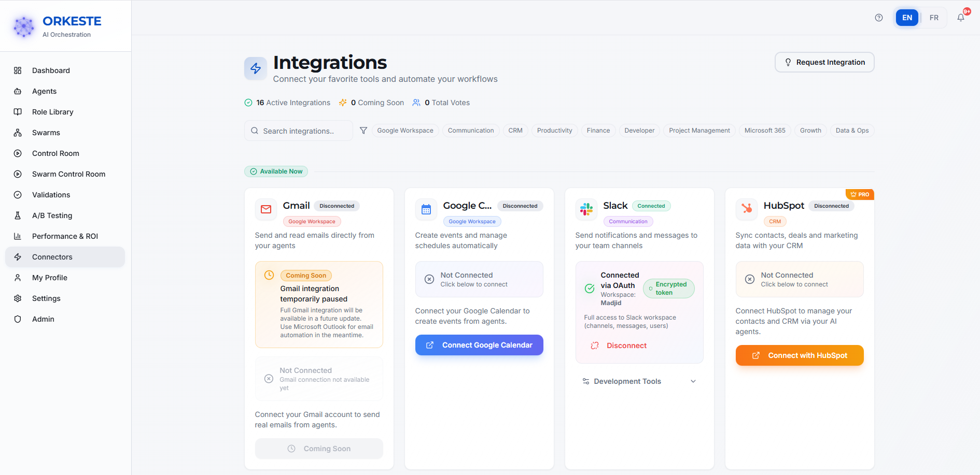The height and width of the screenshot is (475, 980).
Task: Click the filter funnel icon
Action: pyautogui.click(x=363, y=131)
